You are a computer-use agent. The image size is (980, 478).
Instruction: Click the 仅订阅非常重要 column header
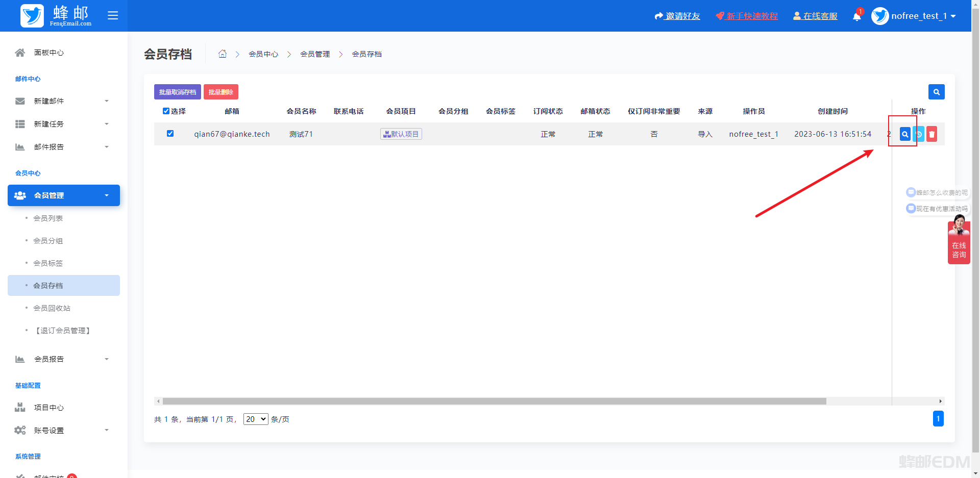pos(654,111)
